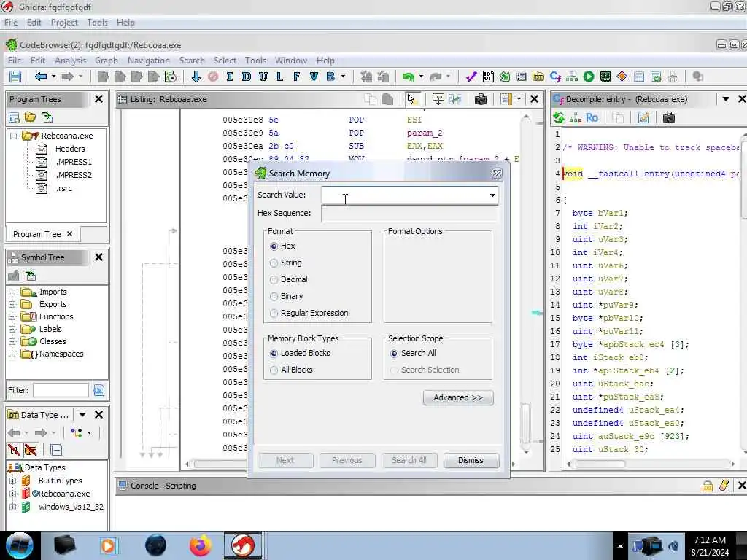Save program with the floppy disk icon
747x560 pixels.
point(15,76)
